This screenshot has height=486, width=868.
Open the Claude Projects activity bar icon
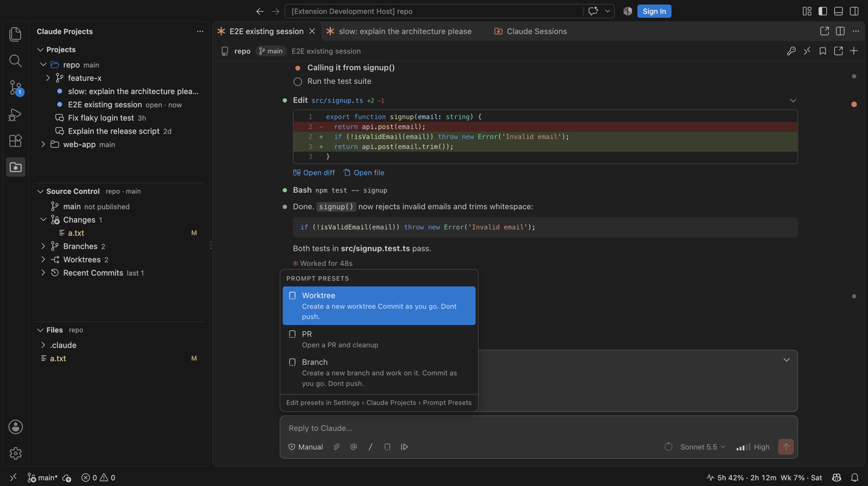pos(16,167)
